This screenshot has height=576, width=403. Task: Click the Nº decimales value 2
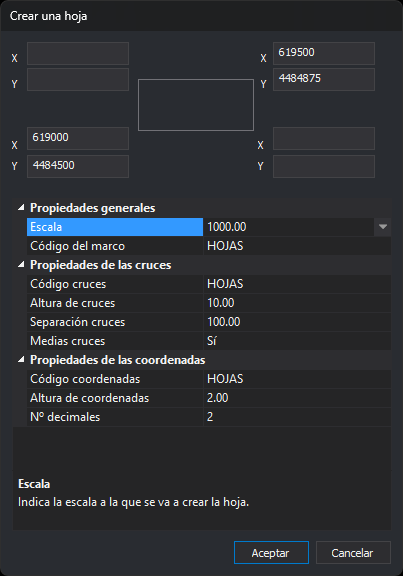point(297,417)
